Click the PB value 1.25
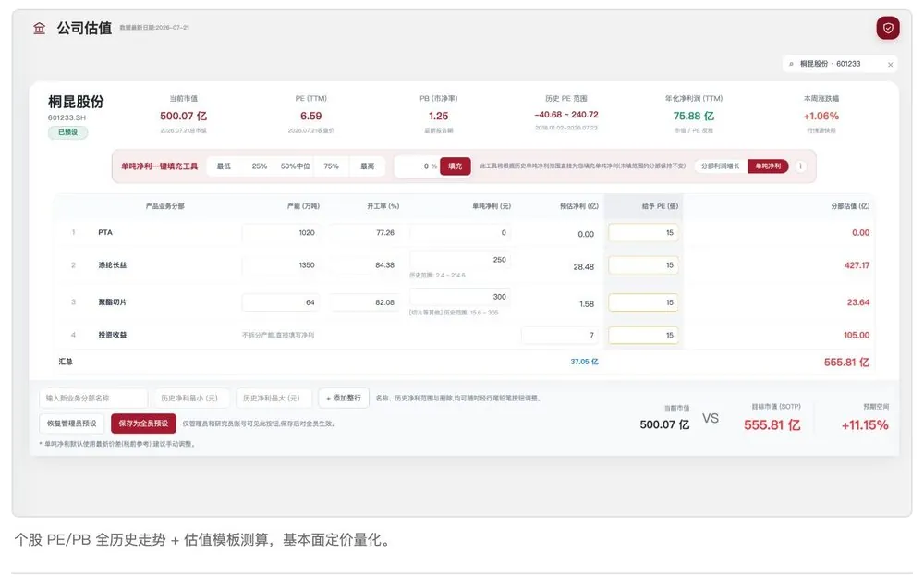Image resolution: width=924 pixels, height=578 pixels. [x=438, y=117]
